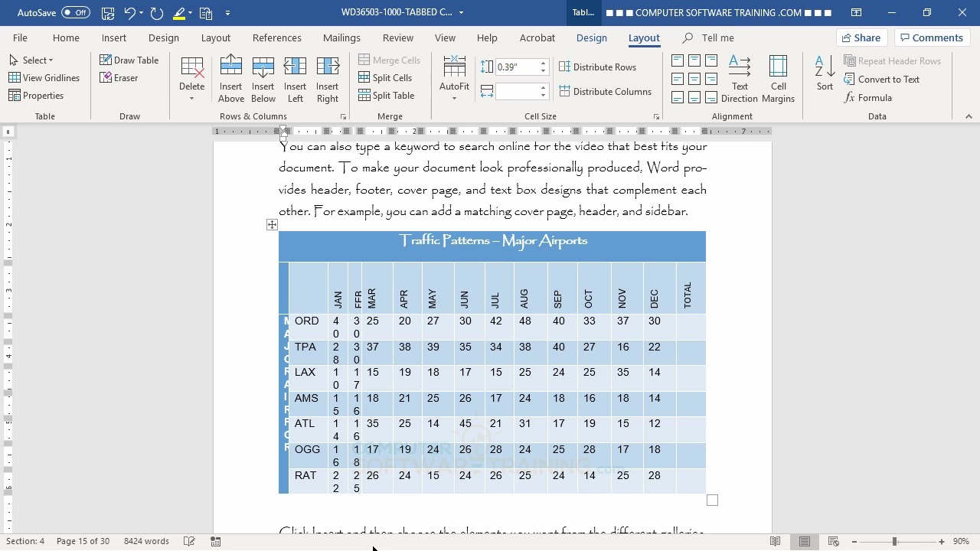Switch to the References tab

pos(277,37)
